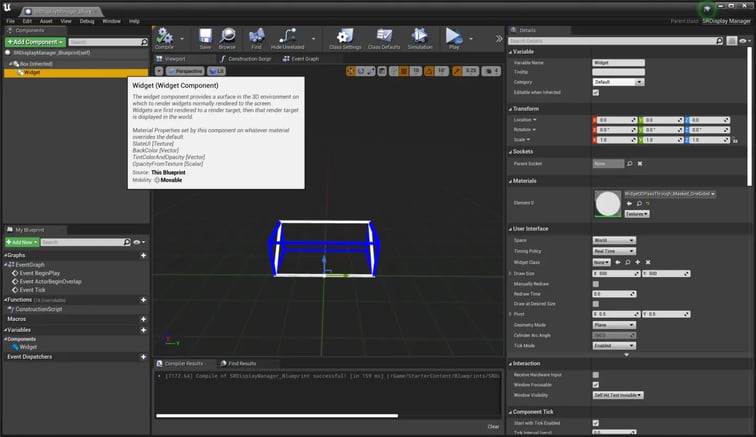Viewport: 756px width, 437px height.
Task: Open Find in blueprint tool
Action: point(257,38)
